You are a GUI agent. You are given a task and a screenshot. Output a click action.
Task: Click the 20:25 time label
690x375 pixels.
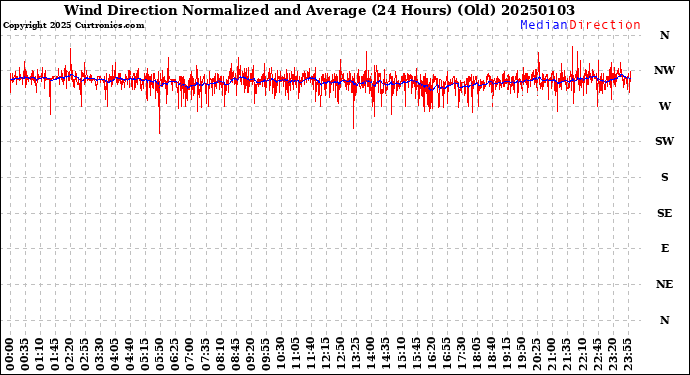[536, 354]
